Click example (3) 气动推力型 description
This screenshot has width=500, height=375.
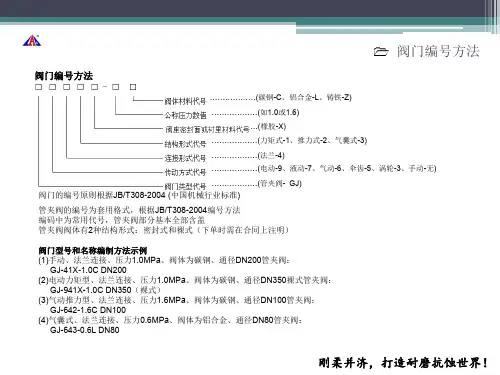coord(176,300)
